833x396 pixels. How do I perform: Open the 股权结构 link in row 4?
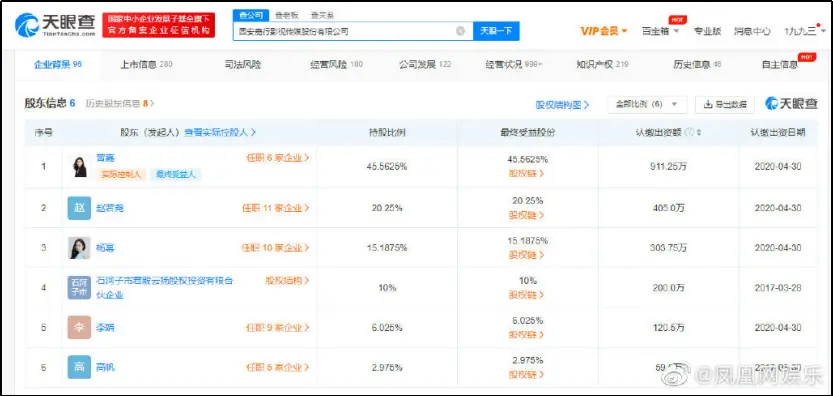coord(287,280)
